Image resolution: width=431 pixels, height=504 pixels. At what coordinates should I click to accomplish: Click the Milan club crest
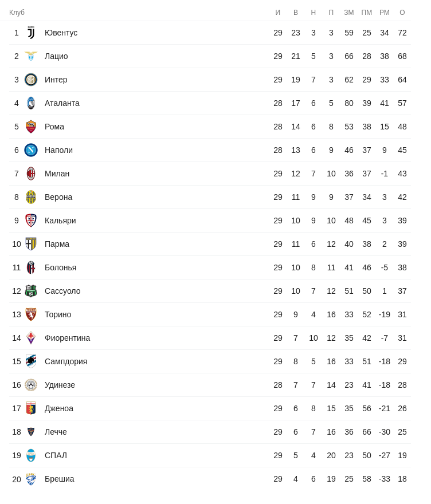point(31,174)
